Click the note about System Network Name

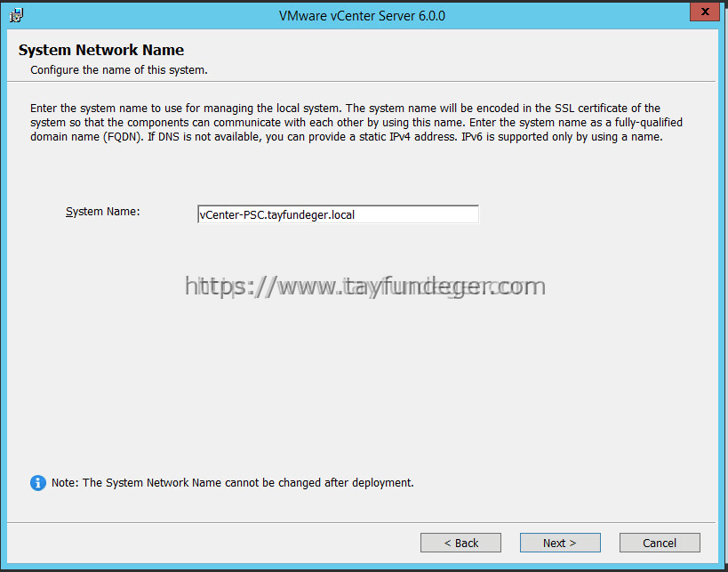coord(232,483)
